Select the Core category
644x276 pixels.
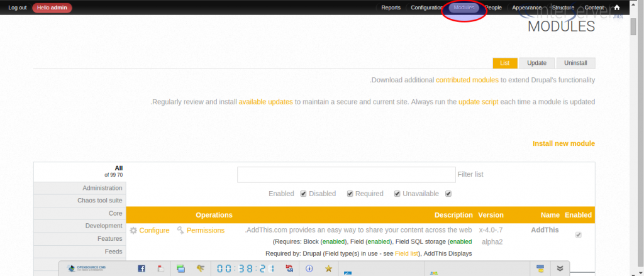(80, 214)
